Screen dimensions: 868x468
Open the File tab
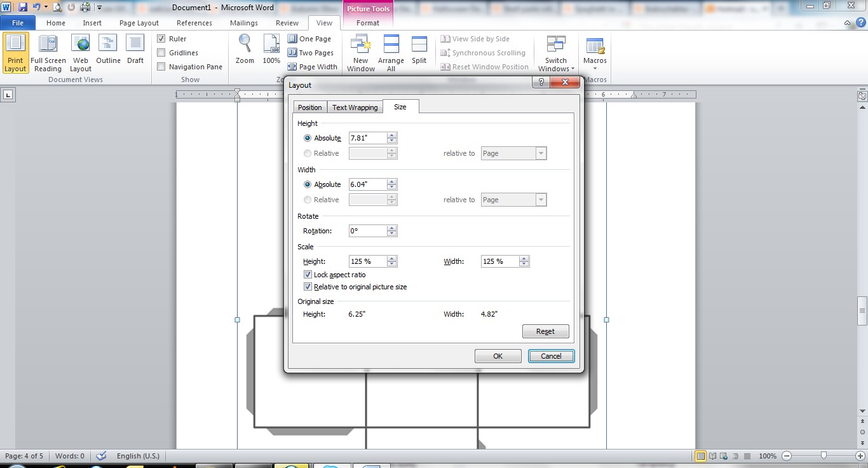(18, 23)
